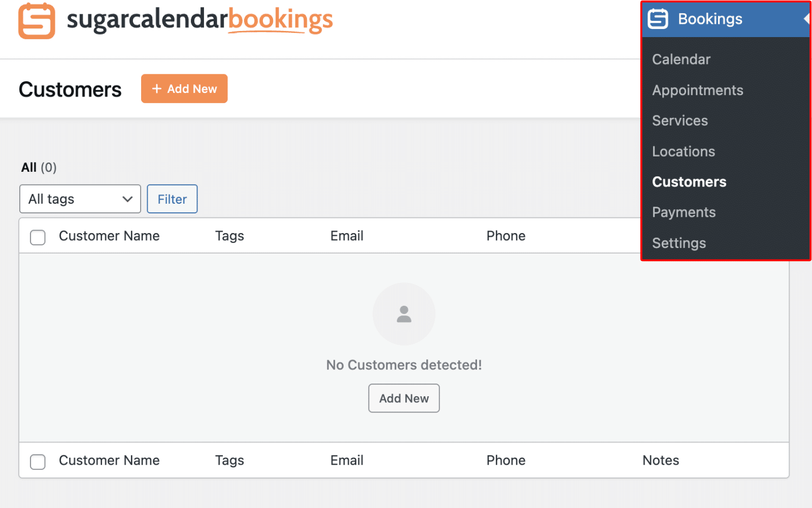The width and height of the screenshot is (812, 508).
Task: Click the collapse arrow beside Bookings
Action: pos(806,19)
